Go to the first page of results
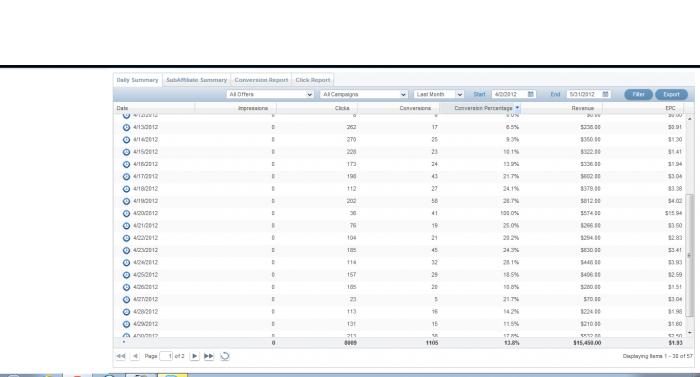 pyautogui.click(x=121, y=356)
